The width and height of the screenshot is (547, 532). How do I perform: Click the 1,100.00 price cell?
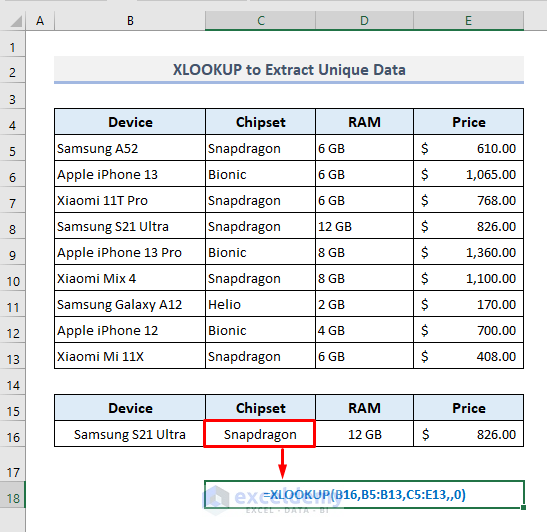pyautogui.click(x=469, y=278)
